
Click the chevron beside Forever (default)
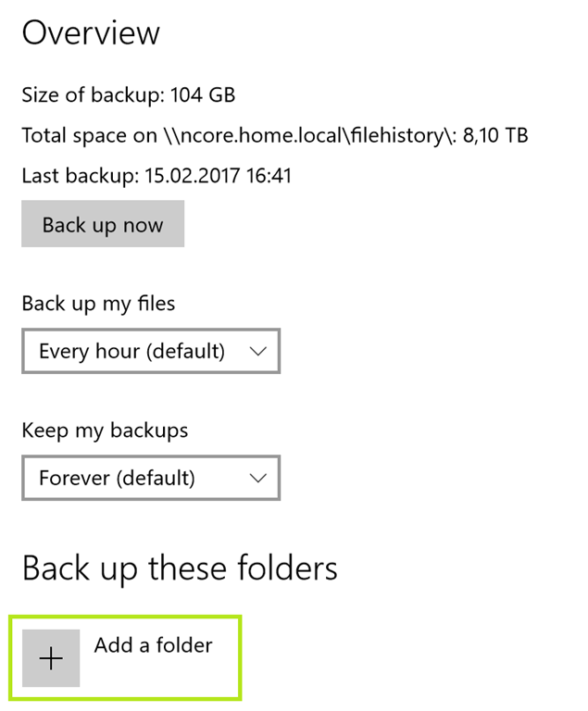(258, 479)
